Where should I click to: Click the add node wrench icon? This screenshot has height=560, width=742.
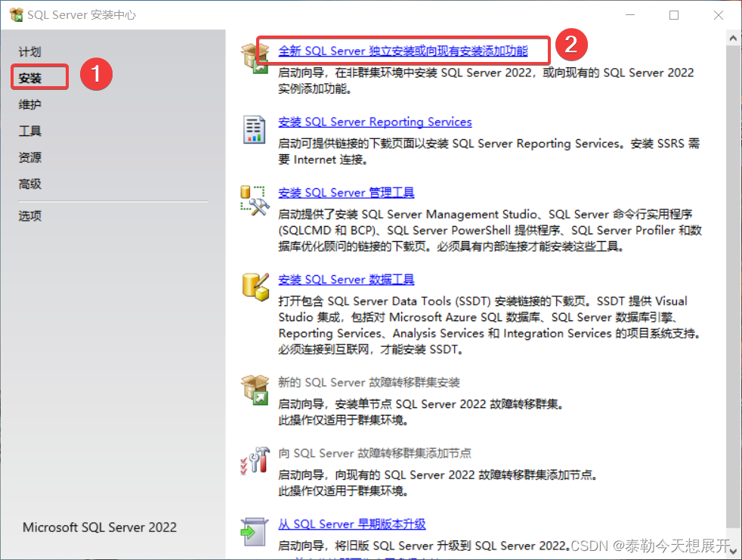click(255, 460)
